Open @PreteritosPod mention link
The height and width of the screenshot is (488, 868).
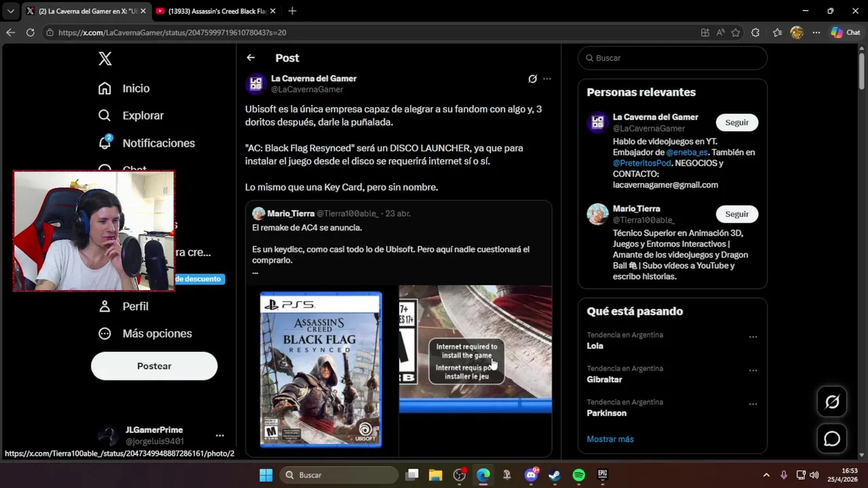(x=642, y=163)
